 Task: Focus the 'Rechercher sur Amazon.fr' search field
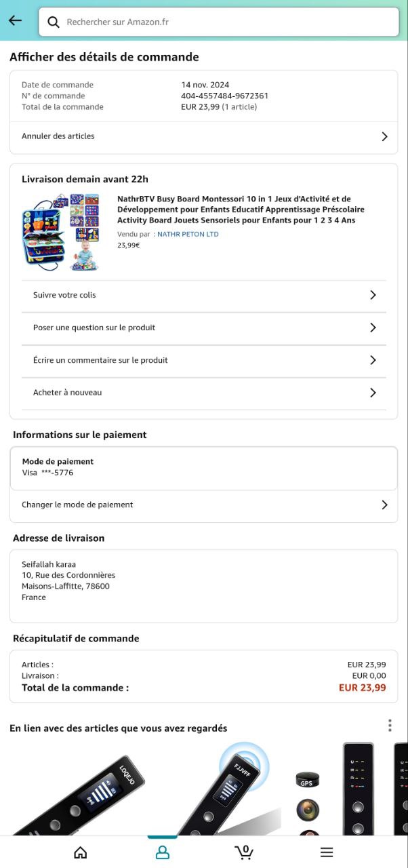(x=224, y=22)
